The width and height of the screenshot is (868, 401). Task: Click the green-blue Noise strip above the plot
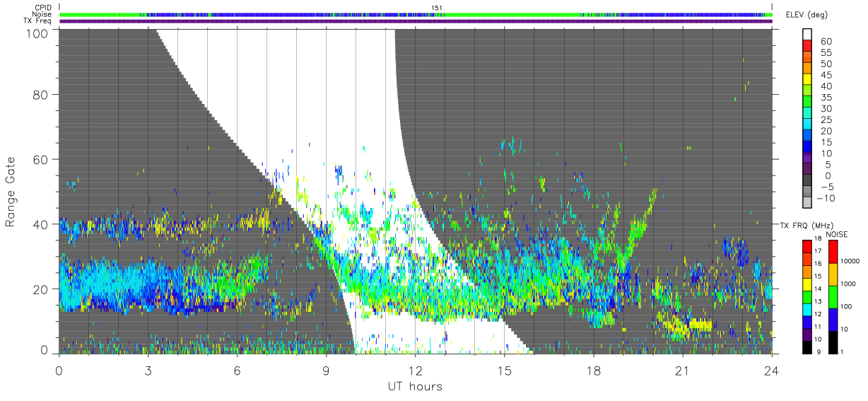coord(415,14)
